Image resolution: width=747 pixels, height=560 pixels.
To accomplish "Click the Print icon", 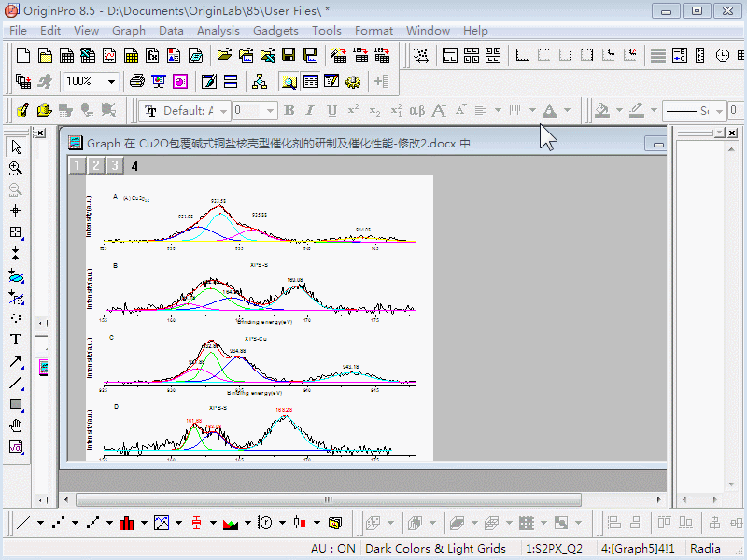I will click(137, 82).
